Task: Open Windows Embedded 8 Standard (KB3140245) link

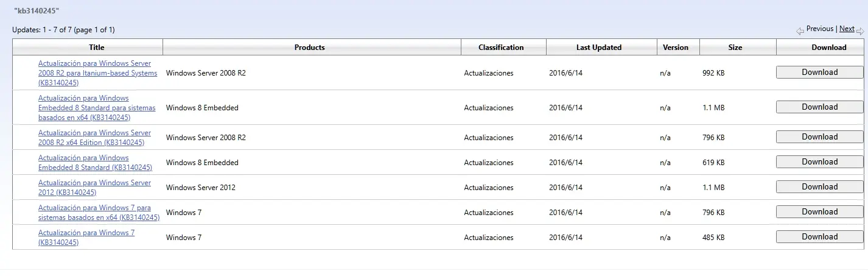Action: 95,163
